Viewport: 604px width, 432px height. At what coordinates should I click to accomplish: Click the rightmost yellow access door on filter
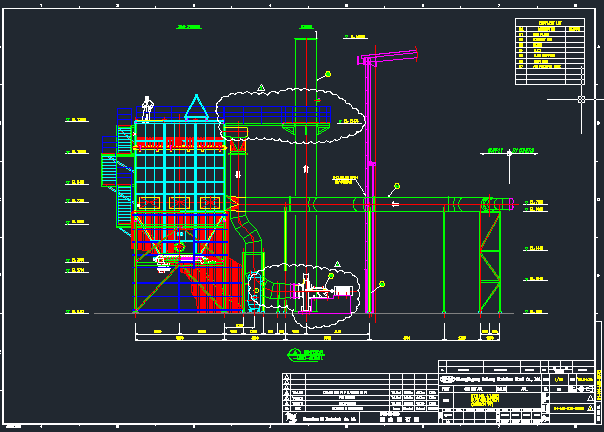coord(210,203)
